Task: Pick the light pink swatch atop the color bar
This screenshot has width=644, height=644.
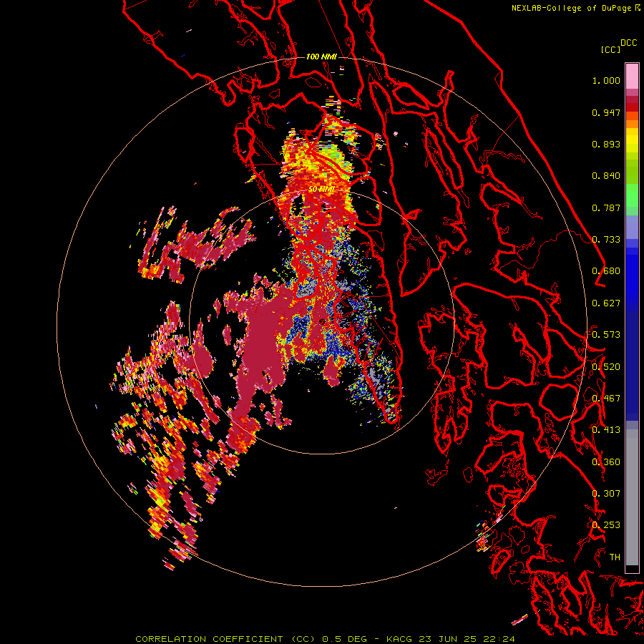Action: point(632,77)
